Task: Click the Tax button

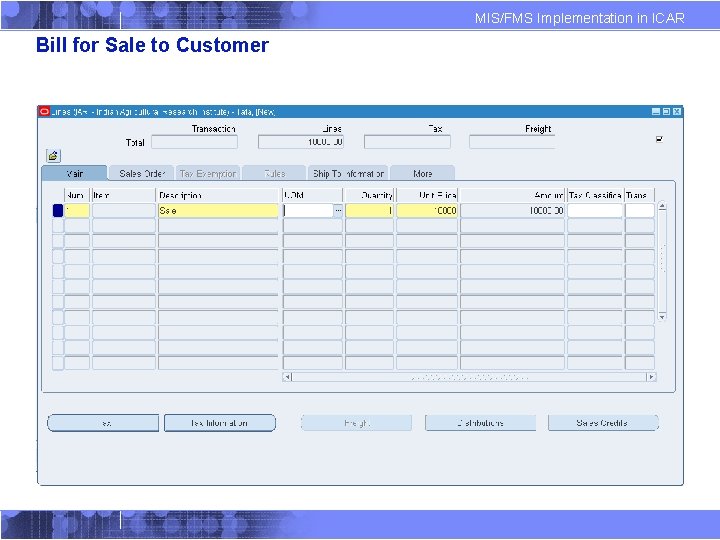Action: click(103, 423)
